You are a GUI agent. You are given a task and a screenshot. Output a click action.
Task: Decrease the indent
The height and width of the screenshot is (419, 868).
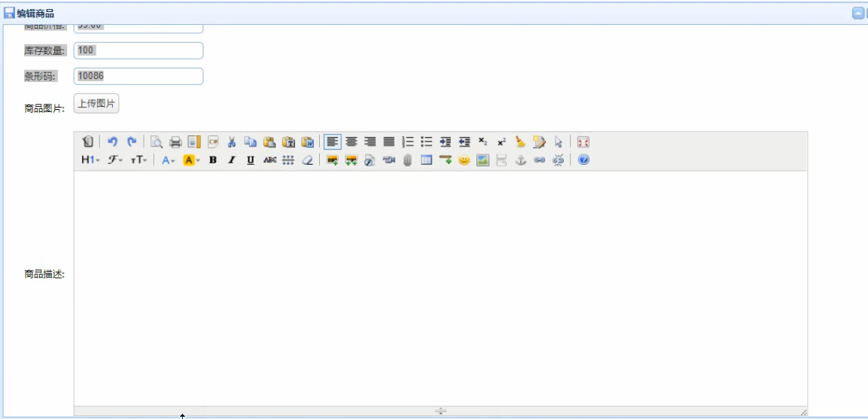pyautogui.click(x=465, y=142)
